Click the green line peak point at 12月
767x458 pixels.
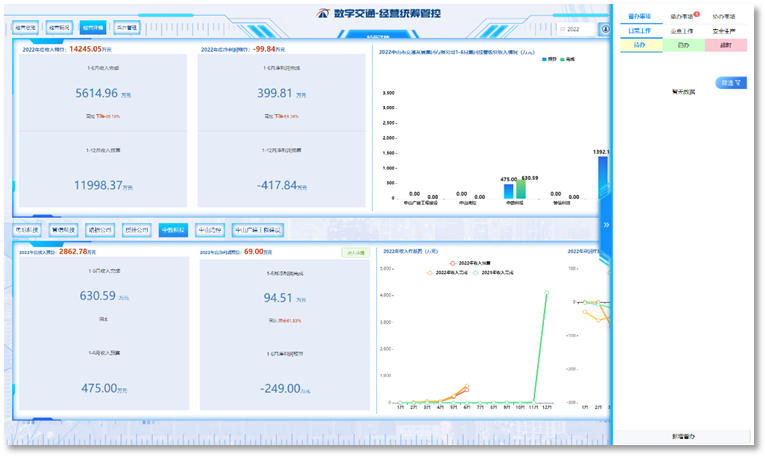click(546, 293)
